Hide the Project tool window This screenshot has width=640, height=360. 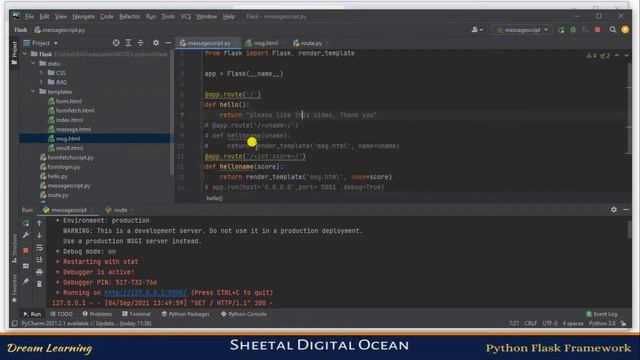tap(168, 43)
